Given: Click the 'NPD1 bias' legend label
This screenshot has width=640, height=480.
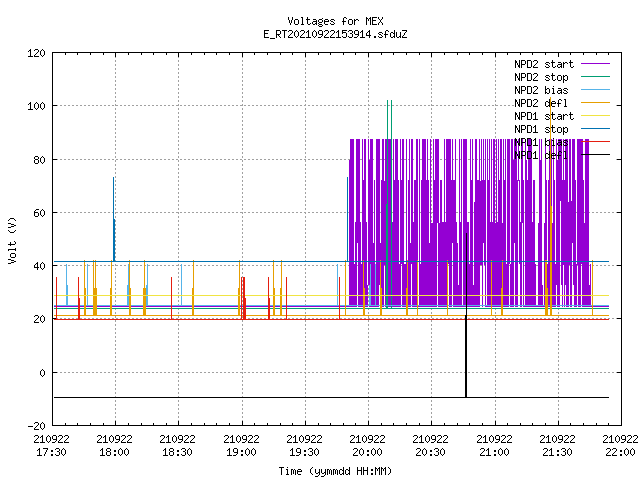Looking at the screenshot, I should click(x=541, y=142).
